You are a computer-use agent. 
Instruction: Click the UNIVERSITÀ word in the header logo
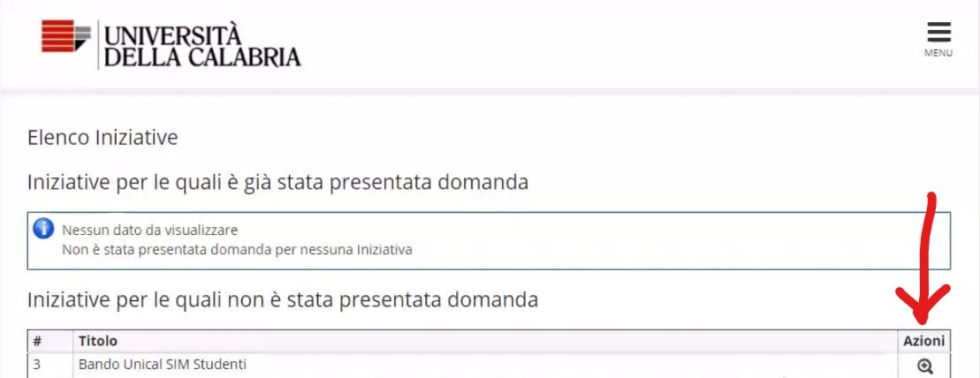pos(172,35)
